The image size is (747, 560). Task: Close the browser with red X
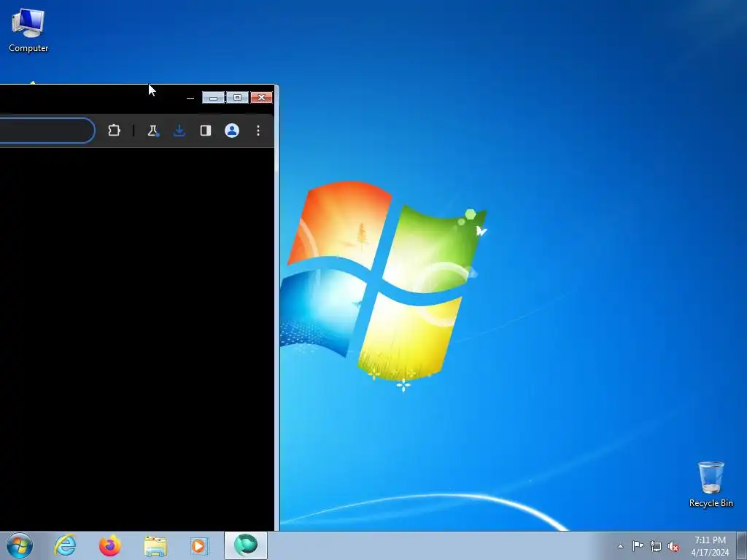pyautogui.click(x=262, y=98)
